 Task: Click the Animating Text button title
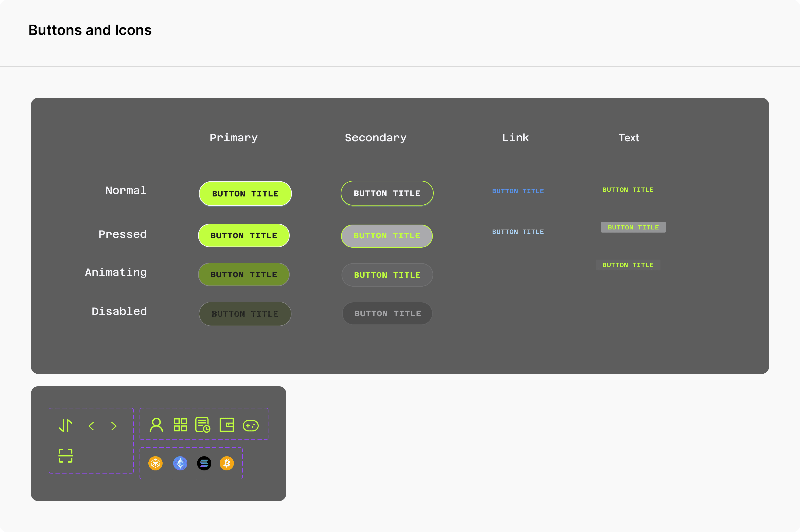[628, 265]
